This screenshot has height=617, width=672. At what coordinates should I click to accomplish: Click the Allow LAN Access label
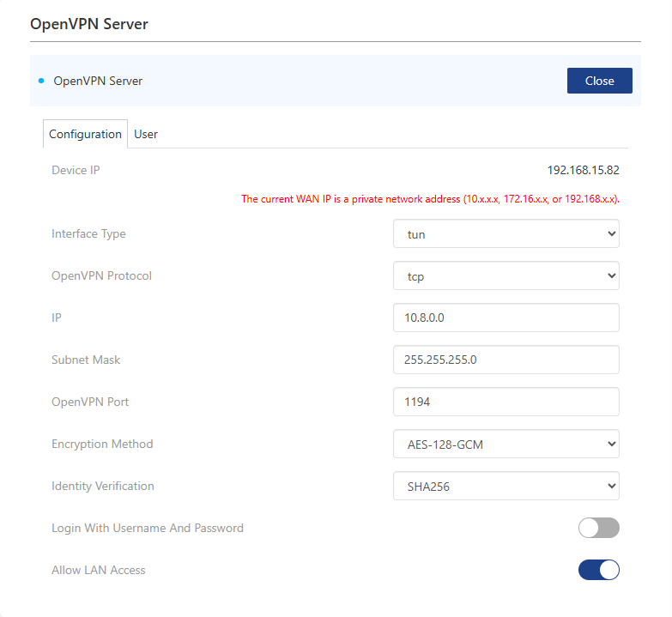coord(99,570)
